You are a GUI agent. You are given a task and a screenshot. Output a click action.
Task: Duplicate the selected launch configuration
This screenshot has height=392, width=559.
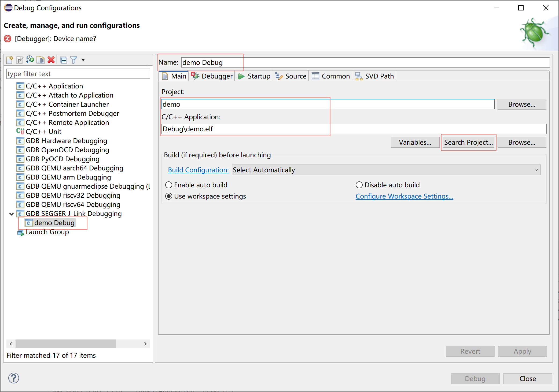(x=41, y=60)
